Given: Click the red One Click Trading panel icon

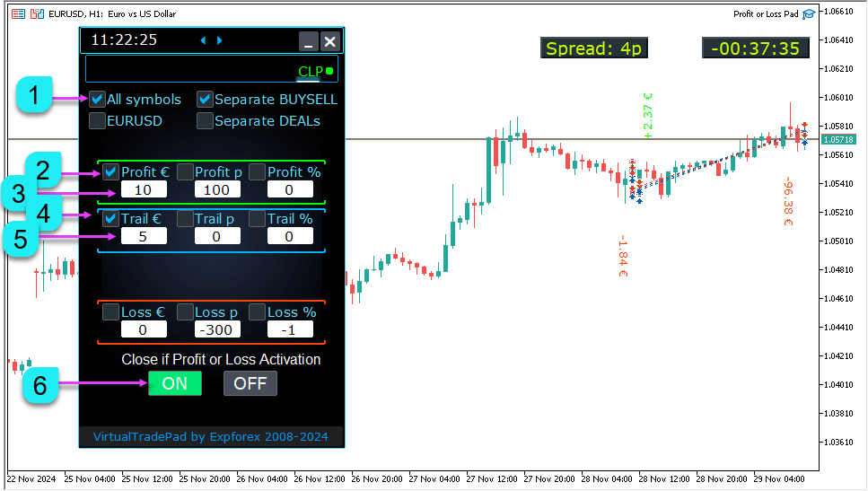Looking at the screenshot, I should tap(36, 14).
